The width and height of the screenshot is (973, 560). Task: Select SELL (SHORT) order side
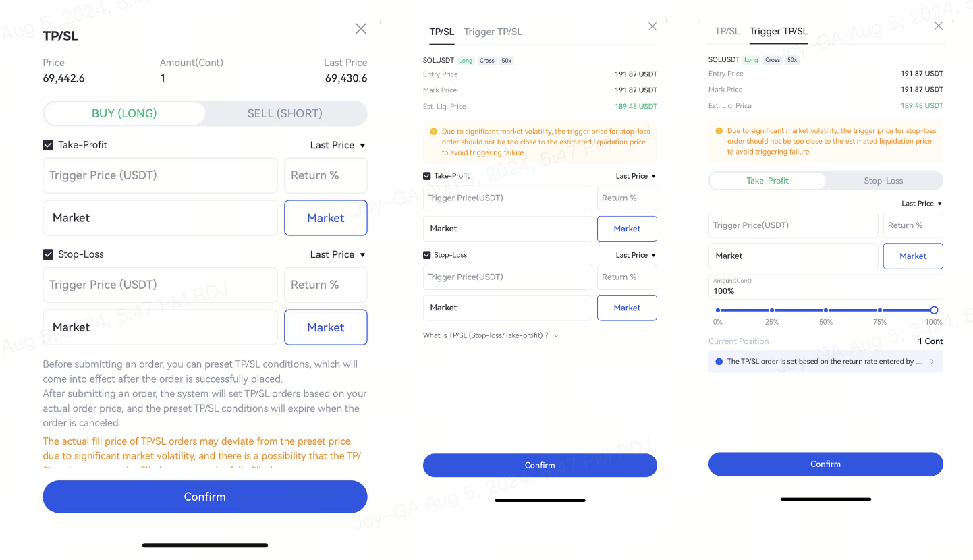point(285,113)
